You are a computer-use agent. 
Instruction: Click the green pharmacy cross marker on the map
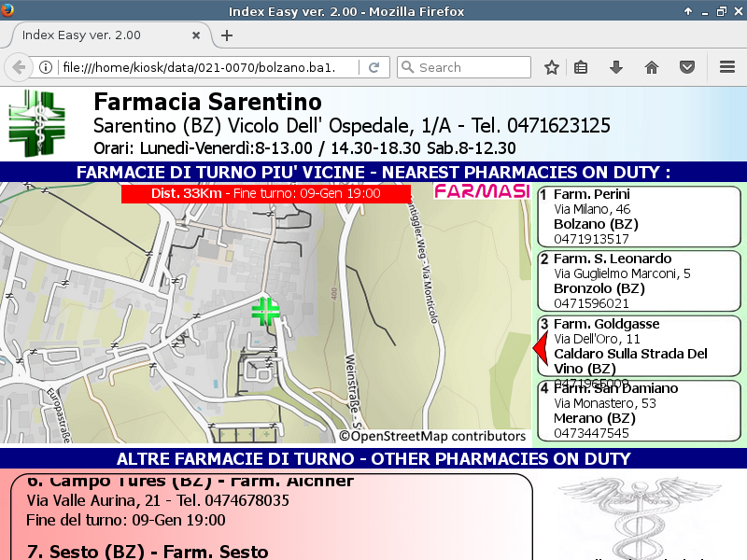[x=266, y=311]
